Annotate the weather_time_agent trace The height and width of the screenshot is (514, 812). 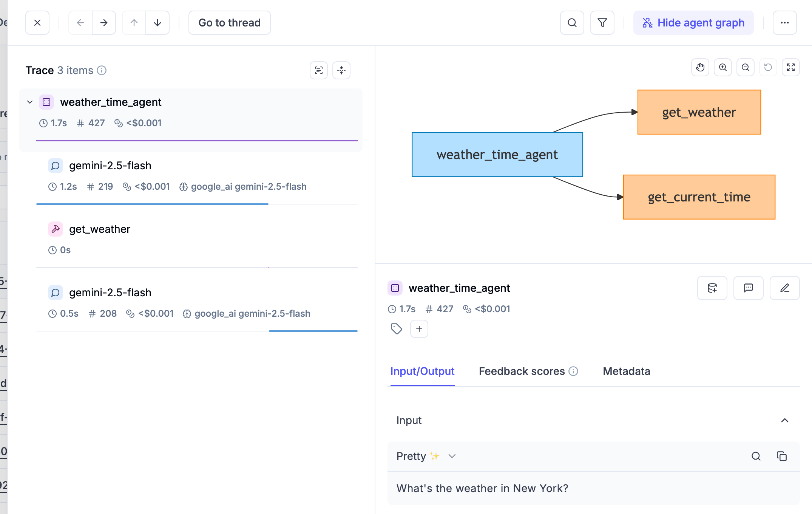(x=784, y=288)
